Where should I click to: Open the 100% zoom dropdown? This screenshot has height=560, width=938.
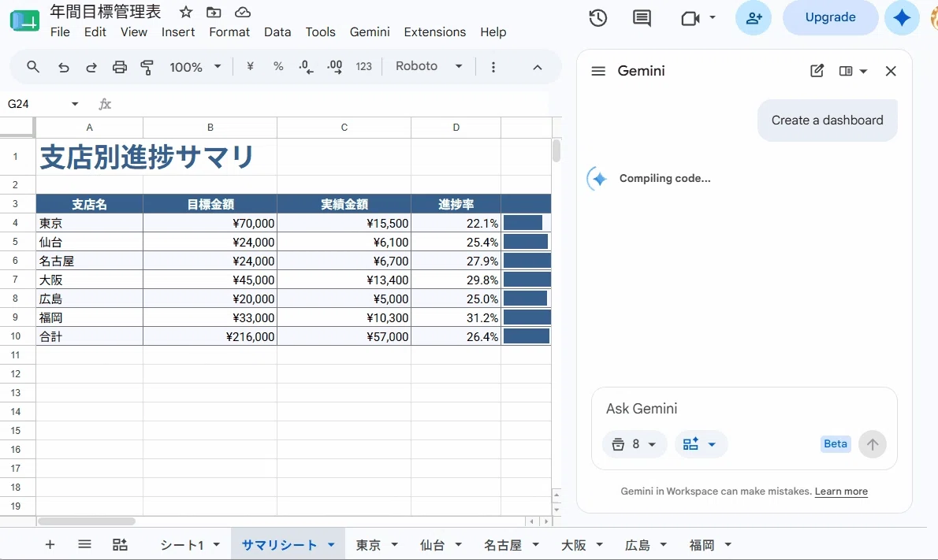[x=195, y=67]
